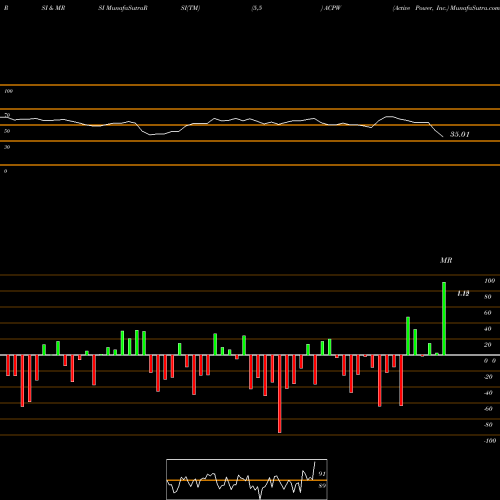
Task: Click the MR axis label -60
Action: pyautogui.click(x=488, y=409)
